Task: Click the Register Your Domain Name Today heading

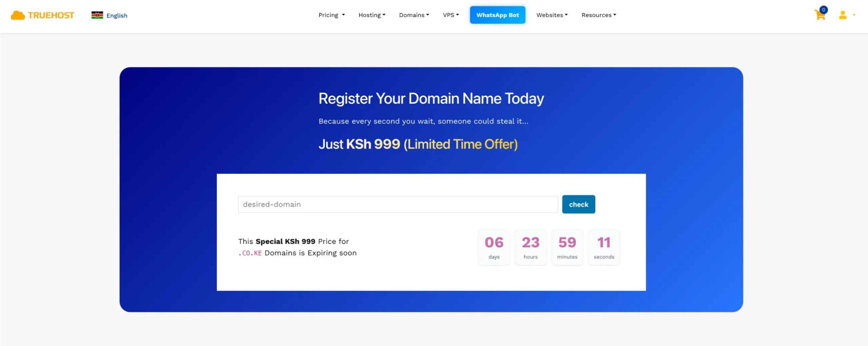Action: coord(431,99)
